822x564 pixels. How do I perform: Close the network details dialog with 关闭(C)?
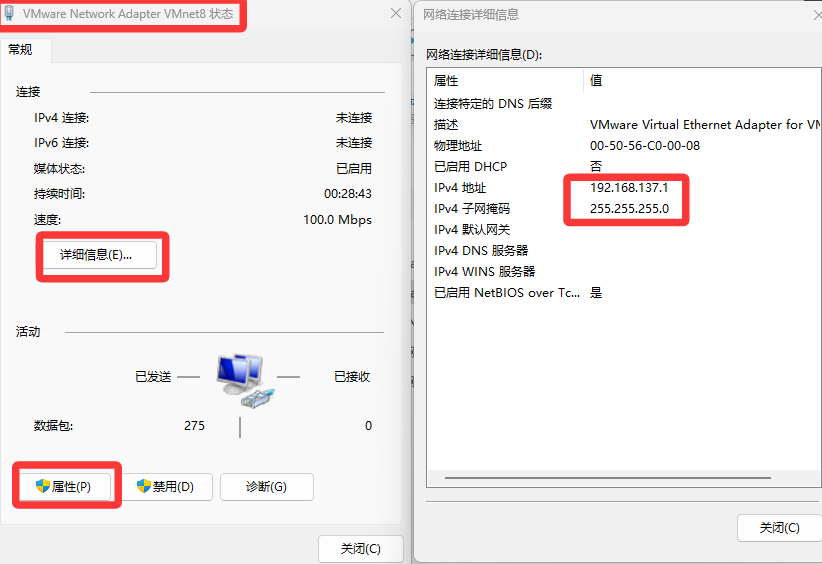click(780, 528)
